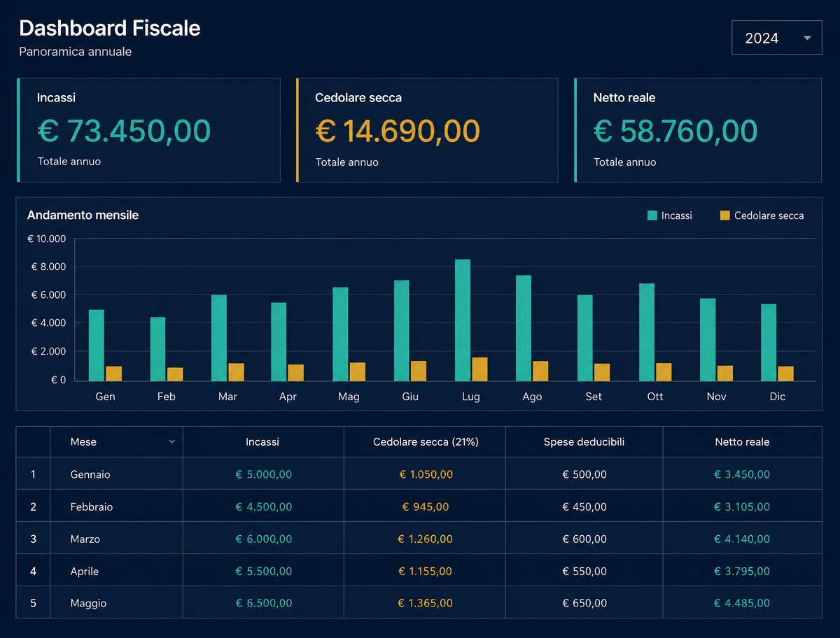Click the € 4.500,00 Incassi cell
The image size is (840, 638).
264,506
